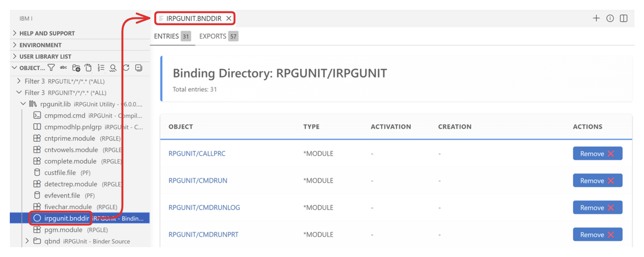Image resolution: width=644 pixels, height=257 pixels.
Task: Close the IRPGUNIT.BNDDIR tab
Action: [x=229, y=18]
